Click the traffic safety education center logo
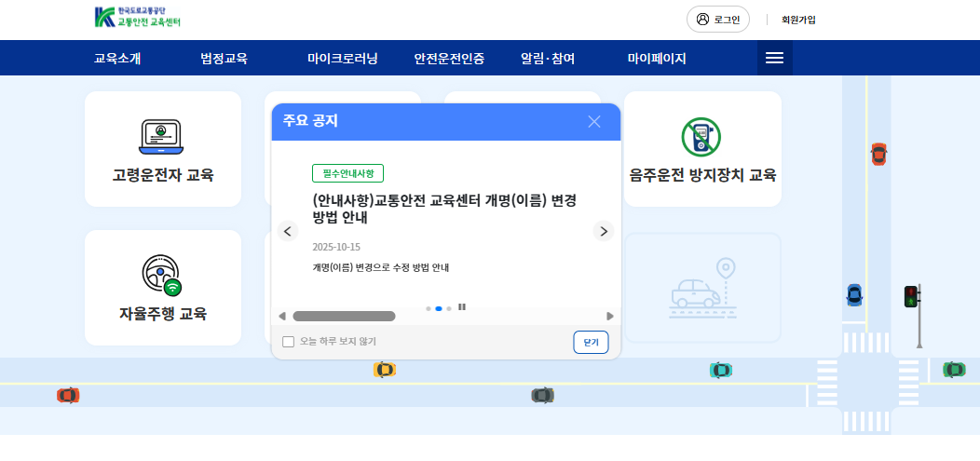The image size is (980, 461). pos(138,17)
